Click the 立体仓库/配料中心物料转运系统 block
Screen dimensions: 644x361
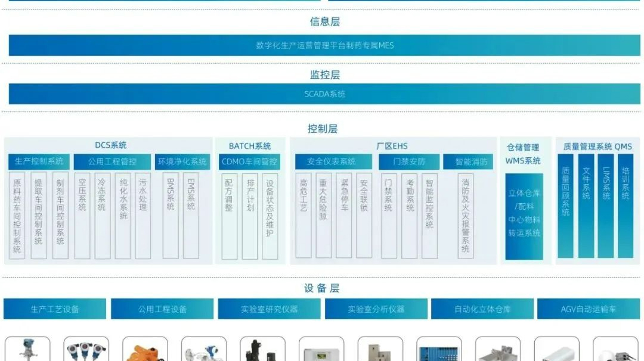524,216
